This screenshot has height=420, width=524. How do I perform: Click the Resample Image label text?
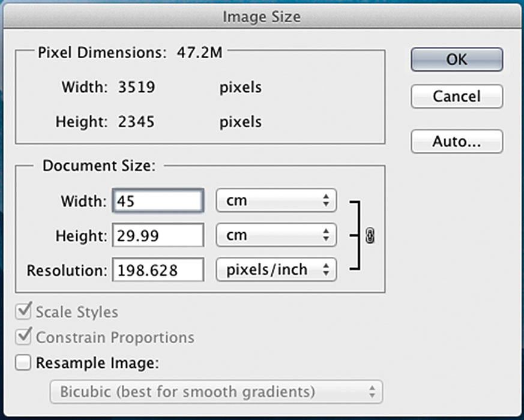tap(97, 363)
